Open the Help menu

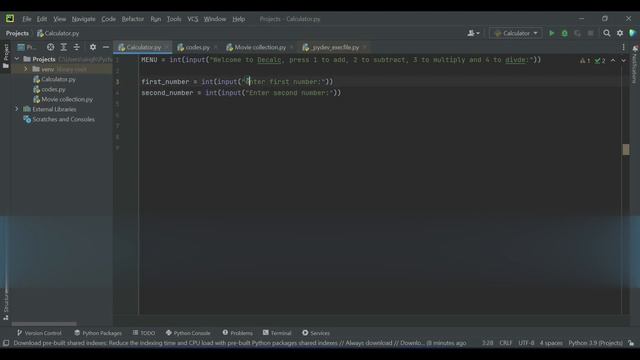click(x=239, y=19)
